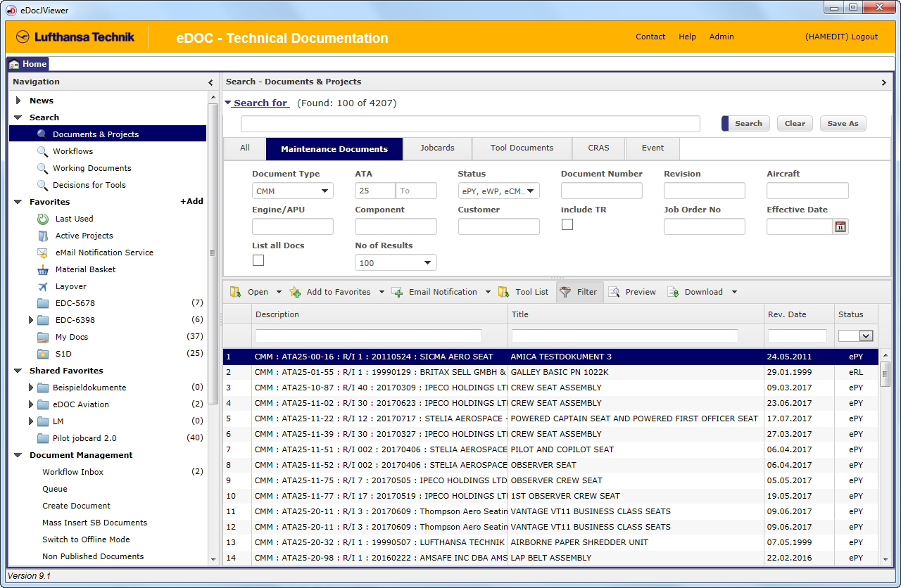The image size is (901, 588).
Task: Click the Document Number input field
Action: 601,191
